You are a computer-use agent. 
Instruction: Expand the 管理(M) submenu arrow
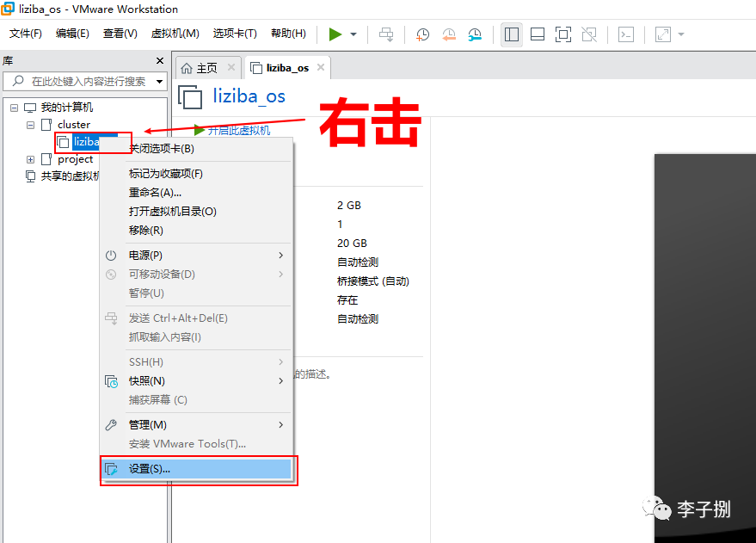[x=281, y=425]
